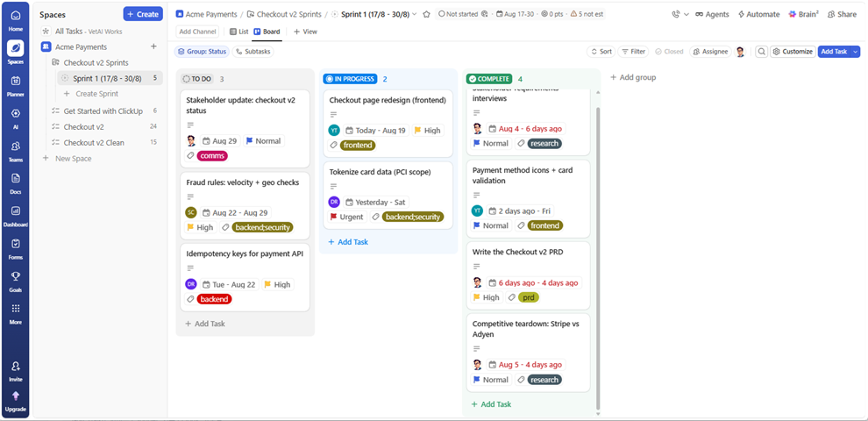The image size is (868, 421).
Task: Open the arrow dropdown beside Add Task button
Action: pos(855,52)
